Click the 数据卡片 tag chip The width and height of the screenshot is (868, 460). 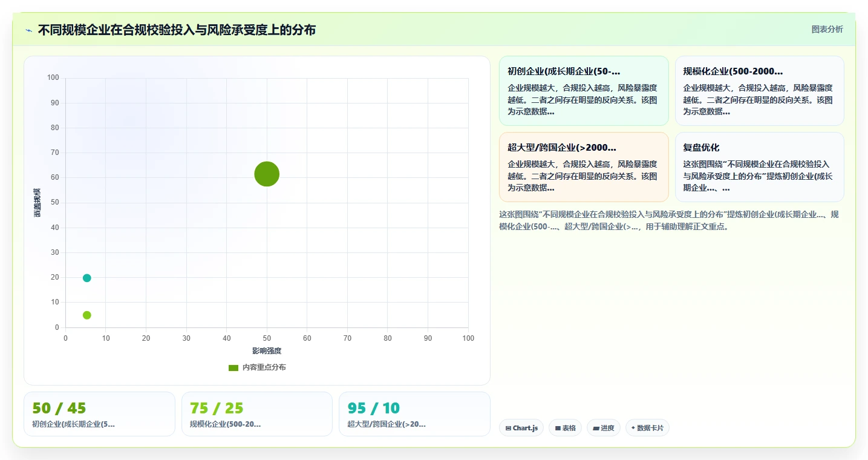tap(647, 428)
